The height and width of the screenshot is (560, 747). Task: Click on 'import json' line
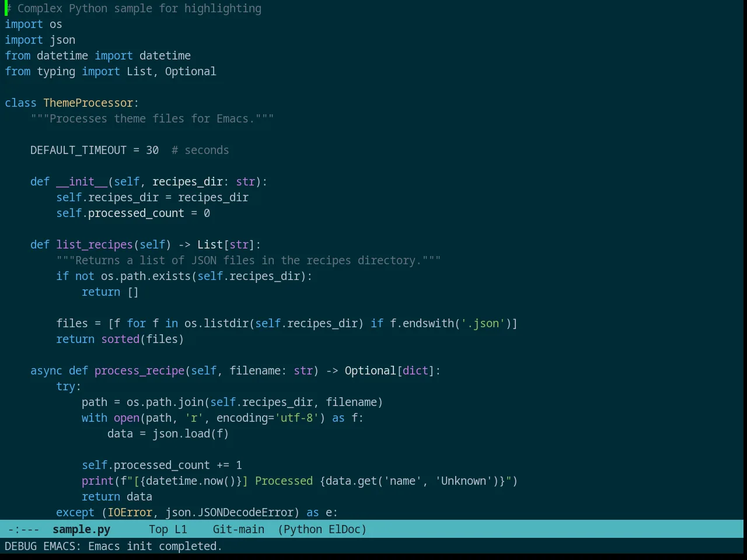(x=40, y=40)
